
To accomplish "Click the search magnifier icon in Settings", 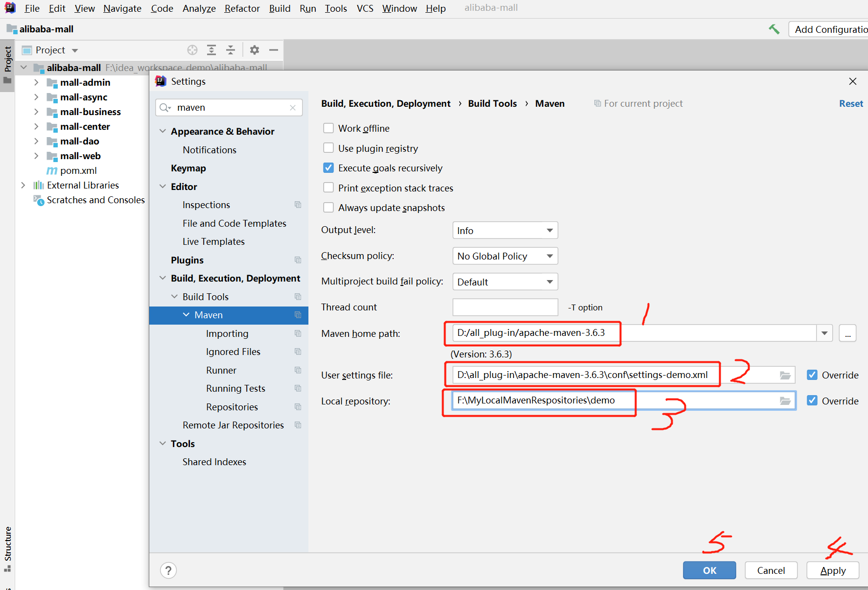I will [165, 108].
